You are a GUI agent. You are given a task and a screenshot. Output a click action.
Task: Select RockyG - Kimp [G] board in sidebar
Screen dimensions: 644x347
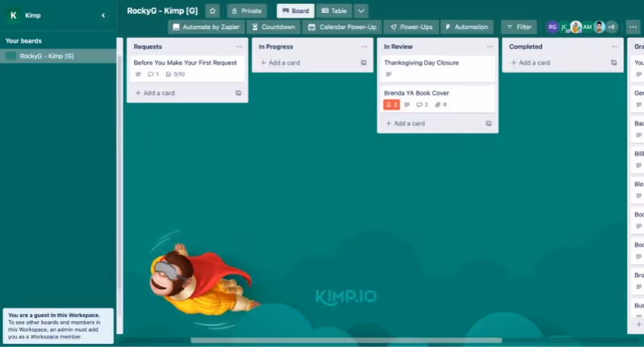[58, 56]
